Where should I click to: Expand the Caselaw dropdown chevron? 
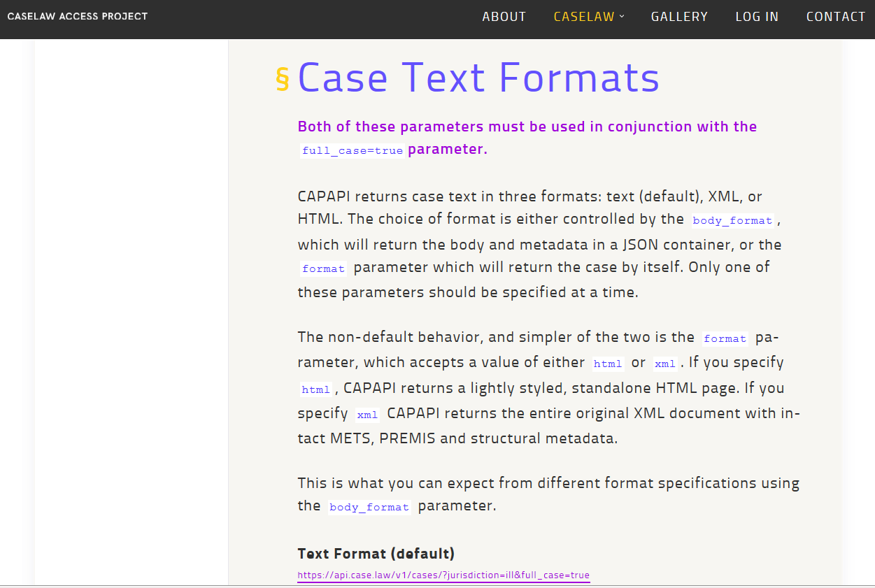point(622,17)
